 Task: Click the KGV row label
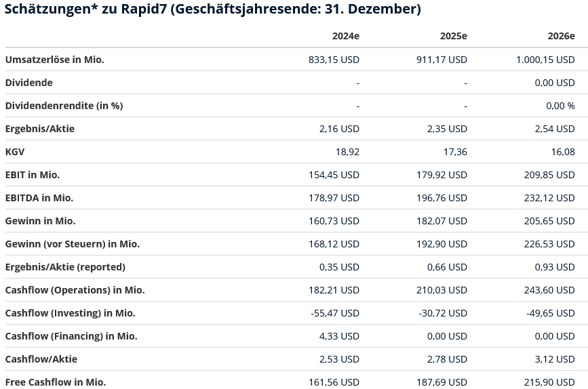click(15, 152)
